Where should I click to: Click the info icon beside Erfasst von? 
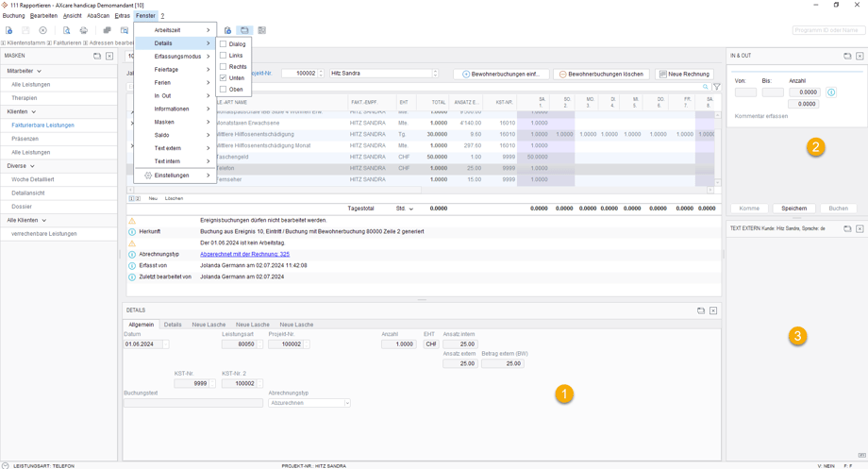click(132, 266)
